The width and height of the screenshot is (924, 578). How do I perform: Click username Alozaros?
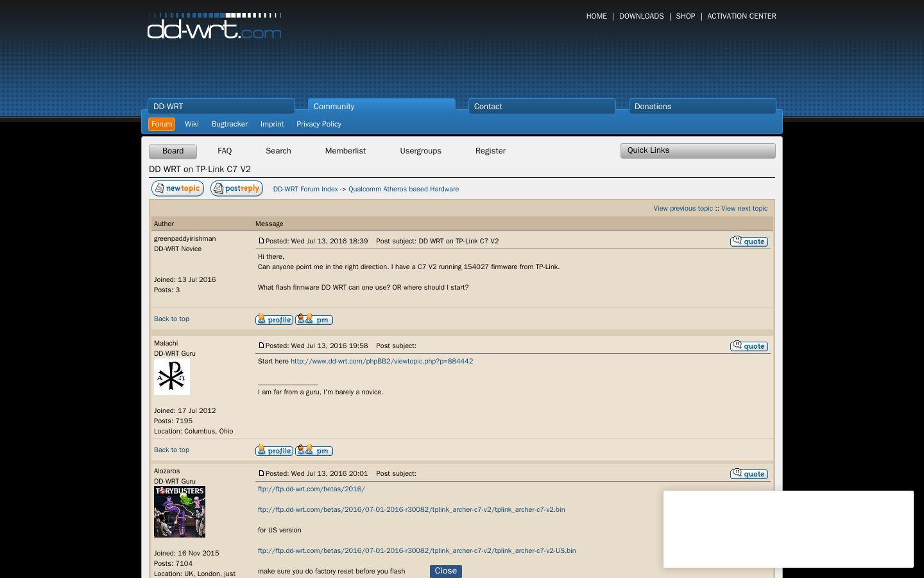[x=167, y=471]
